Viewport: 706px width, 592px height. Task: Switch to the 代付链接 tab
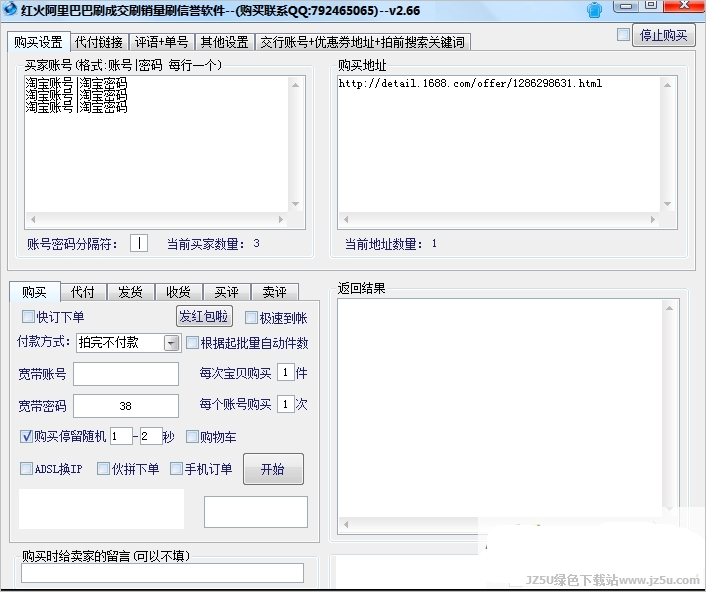click(99, 42)
